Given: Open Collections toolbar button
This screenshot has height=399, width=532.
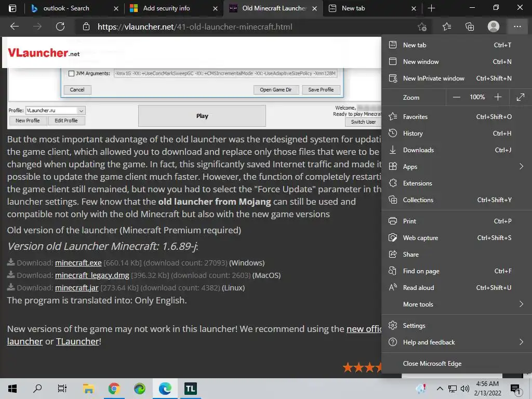Looking at the screenshot, I should click(470, 26).
